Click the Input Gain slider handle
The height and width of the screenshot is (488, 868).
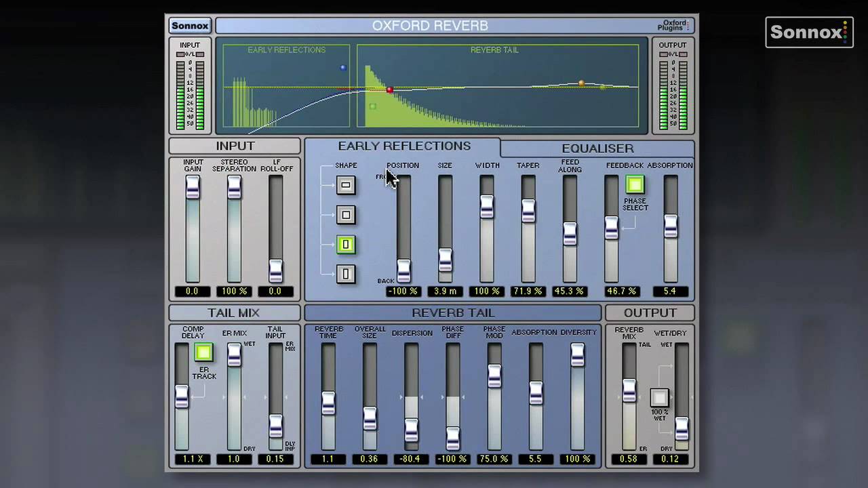(193, 188)
